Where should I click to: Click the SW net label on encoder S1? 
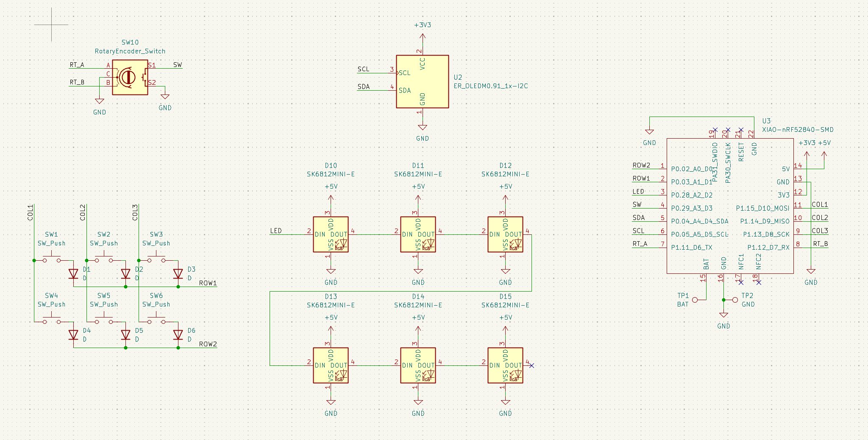[x=178, y=65]
